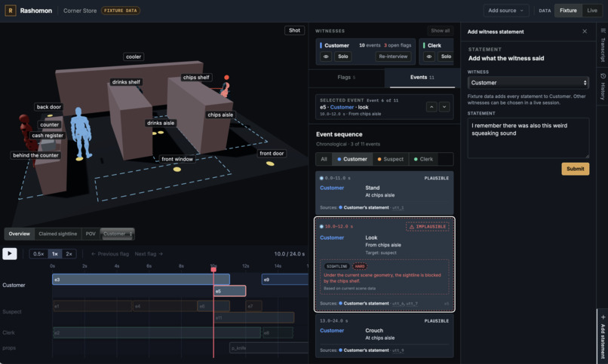Set playback speed to 0.5x
608x364 pixels.
[x=38, y=254]
